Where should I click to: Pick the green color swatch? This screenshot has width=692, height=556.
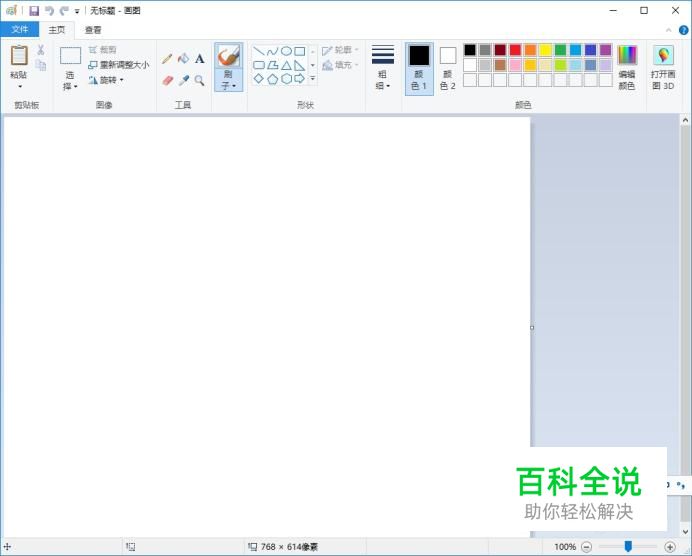tap(560, 50)
